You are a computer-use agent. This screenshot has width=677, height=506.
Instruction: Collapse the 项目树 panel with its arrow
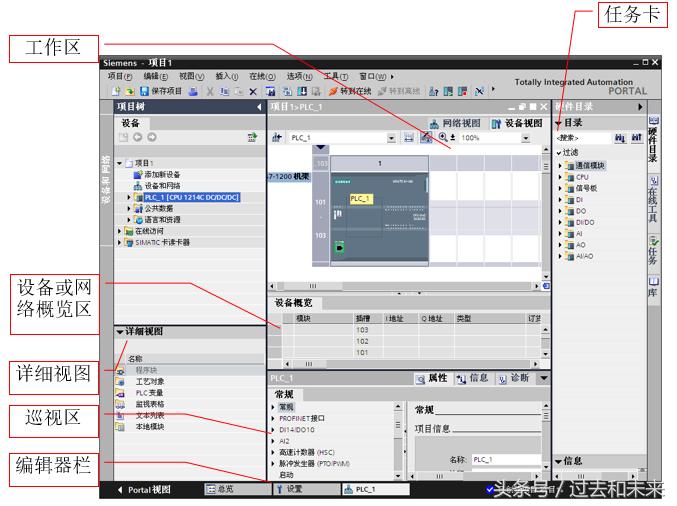coord(259,107)
